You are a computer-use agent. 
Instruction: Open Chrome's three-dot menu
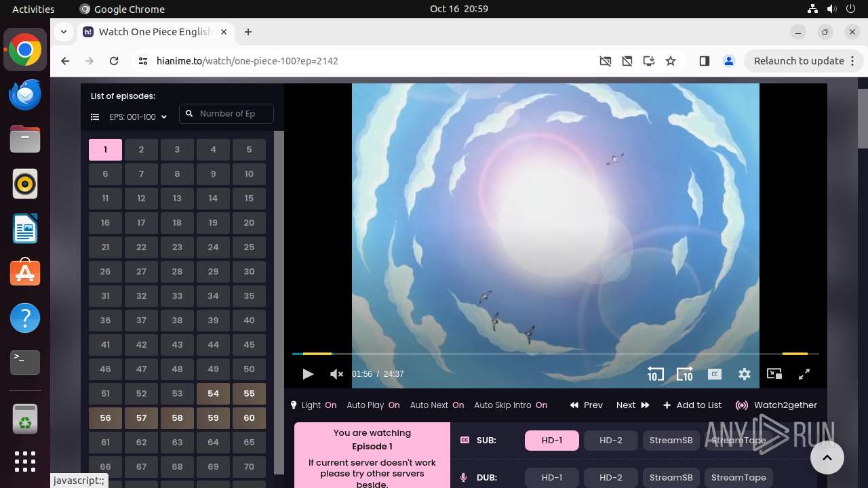852,61
